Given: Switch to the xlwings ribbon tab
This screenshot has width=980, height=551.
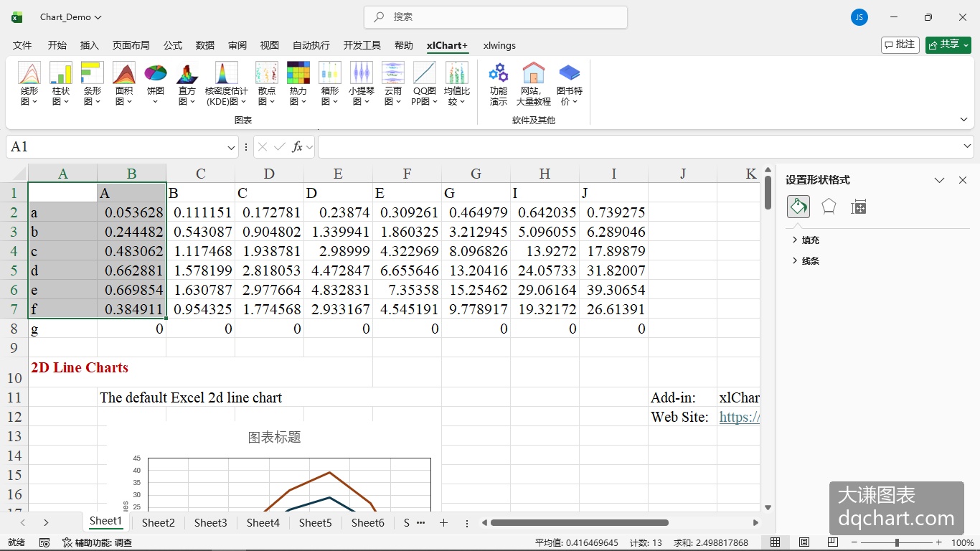Looking at the screenshot, I should (x=499, y=45).
